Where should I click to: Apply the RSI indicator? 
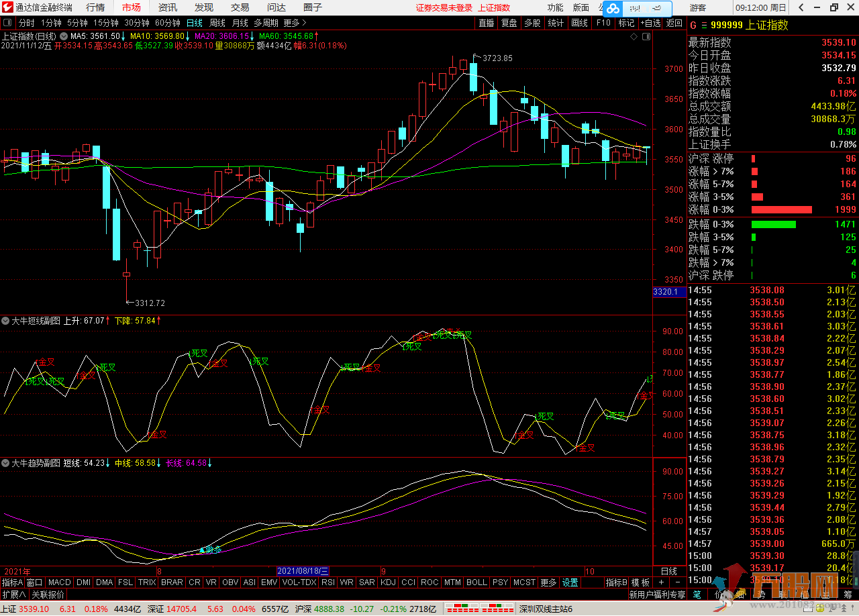[328, 582]
